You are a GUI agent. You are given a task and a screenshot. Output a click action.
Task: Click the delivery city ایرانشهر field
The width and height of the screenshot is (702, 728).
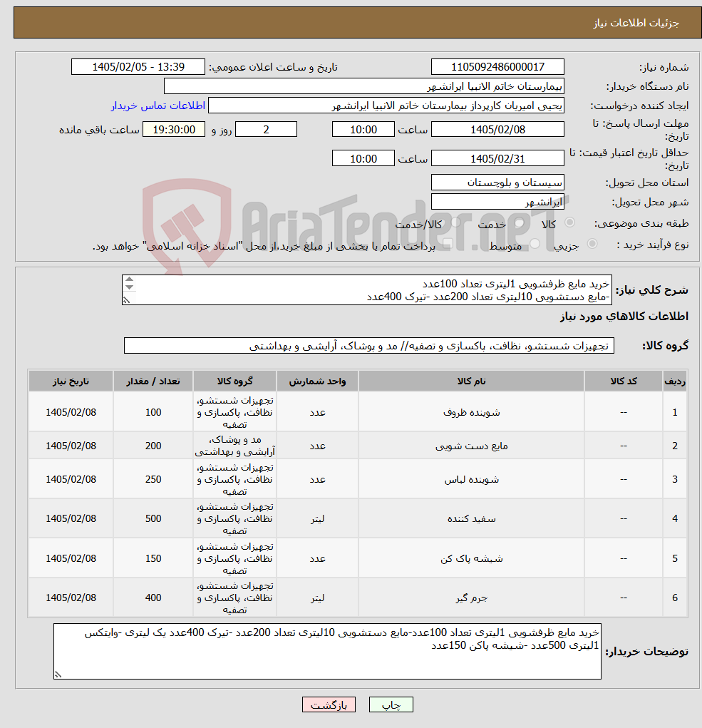(497, 202)
